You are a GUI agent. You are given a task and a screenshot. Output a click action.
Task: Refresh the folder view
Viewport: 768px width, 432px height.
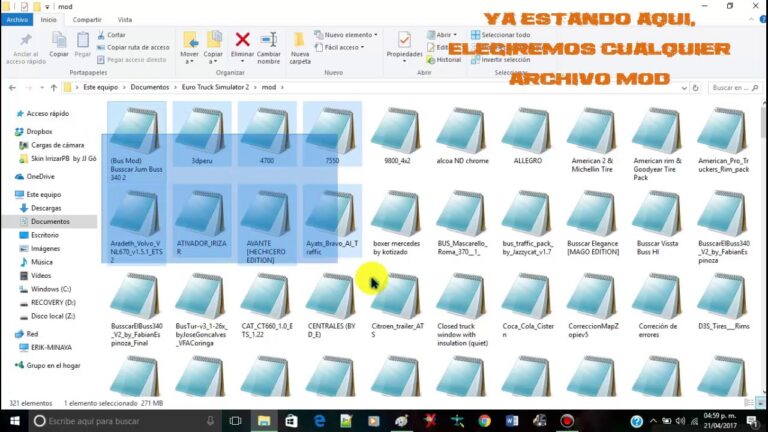click(x=696, y=88)
